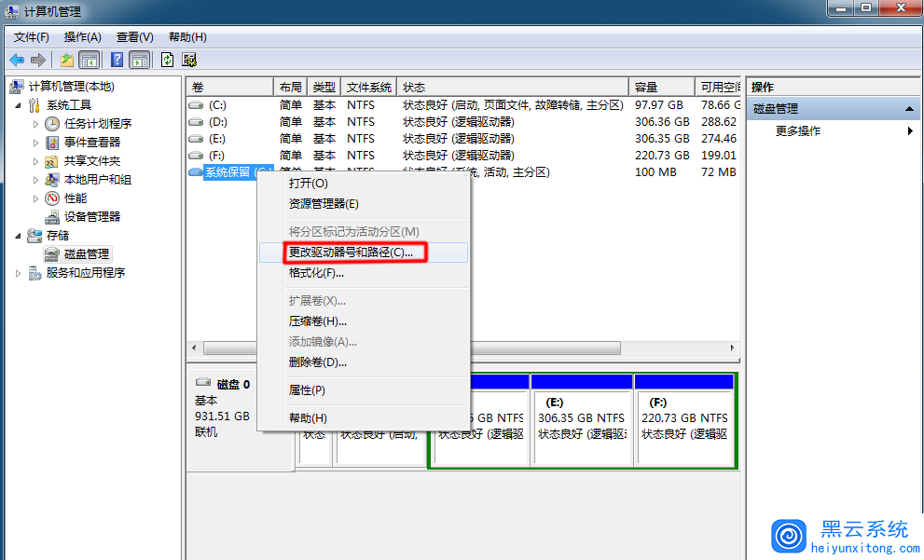Click the drive icon beside (E:)

(196, 139)
